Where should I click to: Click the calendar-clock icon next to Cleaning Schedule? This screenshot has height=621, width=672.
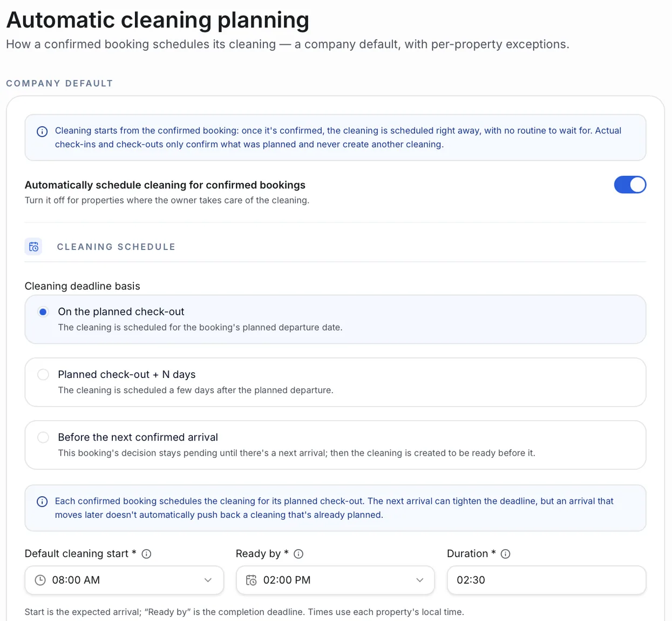33,247
